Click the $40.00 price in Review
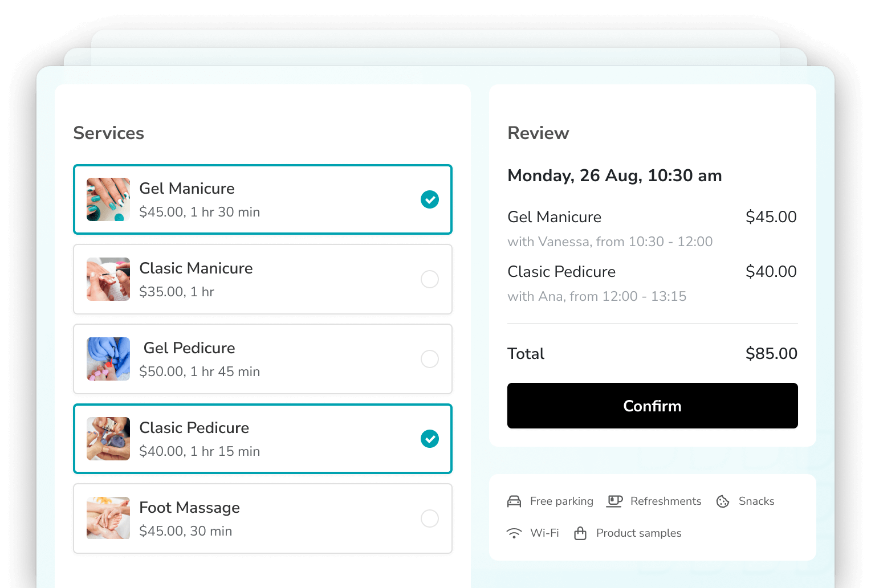This screenshot has height=588, width=871. click(771, 272)
